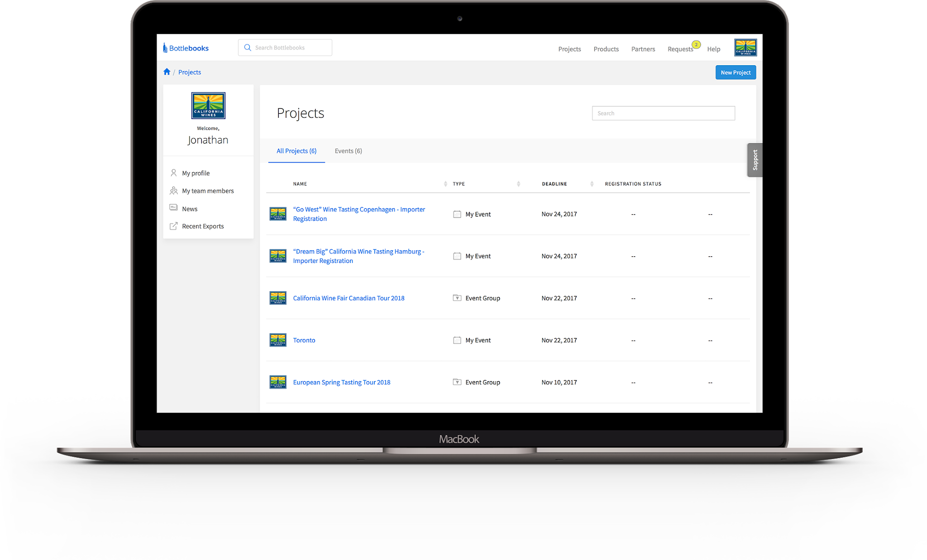Sort projects by Deadline column arrows

(592, 184)
